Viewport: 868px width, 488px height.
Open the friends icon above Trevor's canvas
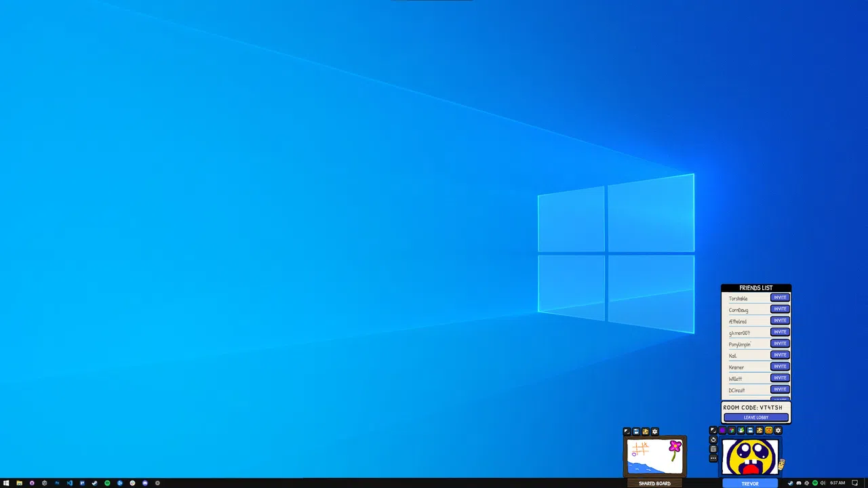(741, 430)
